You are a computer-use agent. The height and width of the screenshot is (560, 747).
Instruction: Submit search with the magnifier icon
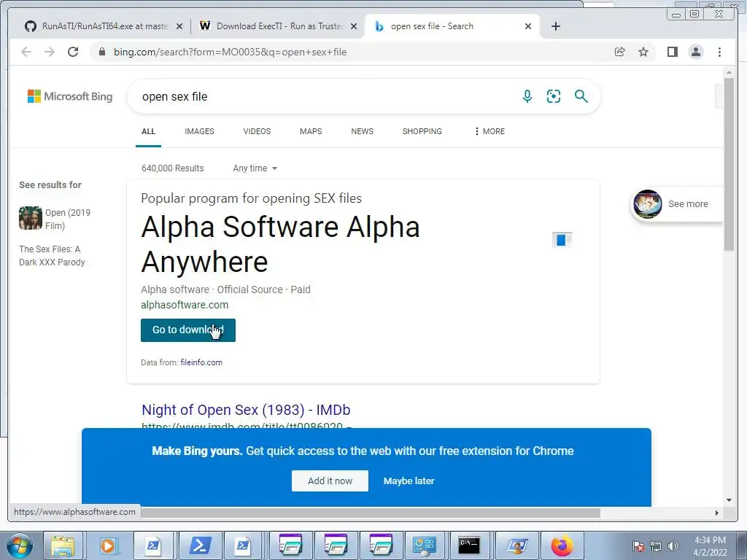pos(581,96)
